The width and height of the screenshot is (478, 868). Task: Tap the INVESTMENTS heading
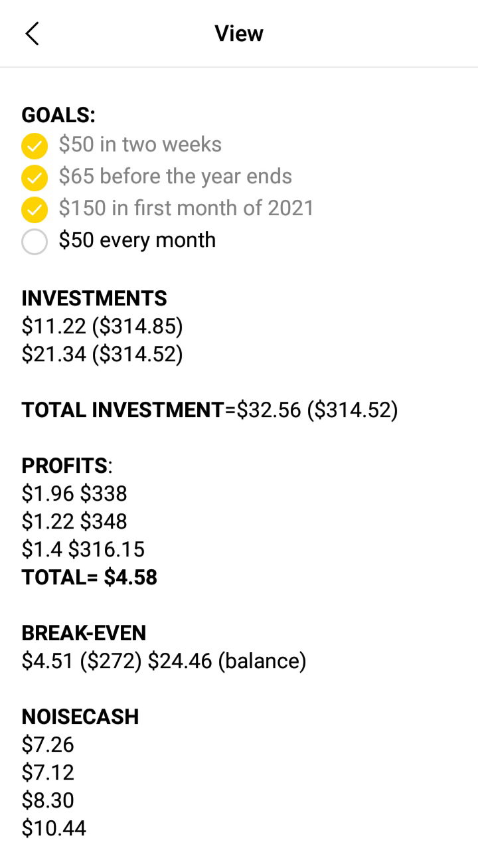94,298
